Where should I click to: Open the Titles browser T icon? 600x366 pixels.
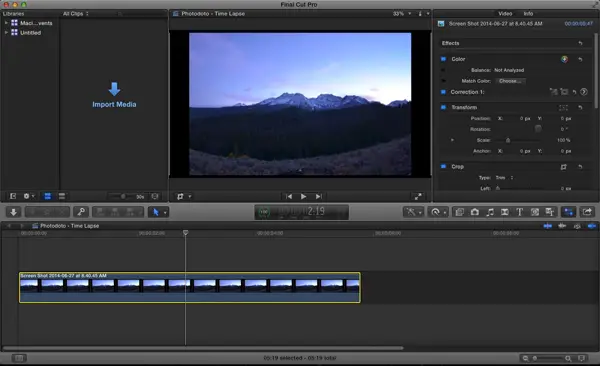tap(520, 212)
